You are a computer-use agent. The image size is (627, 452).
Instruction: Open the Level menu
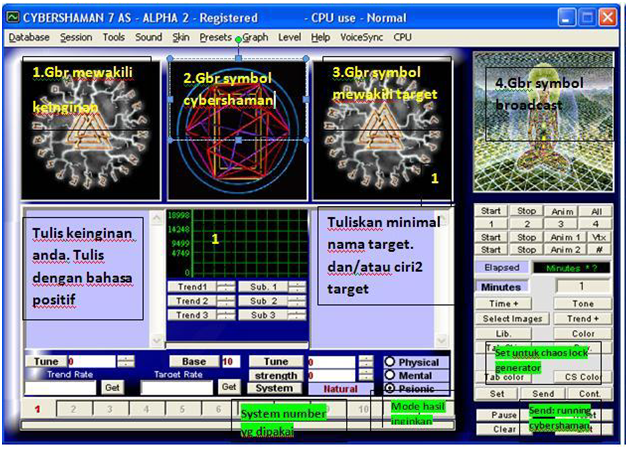(290, 38)
